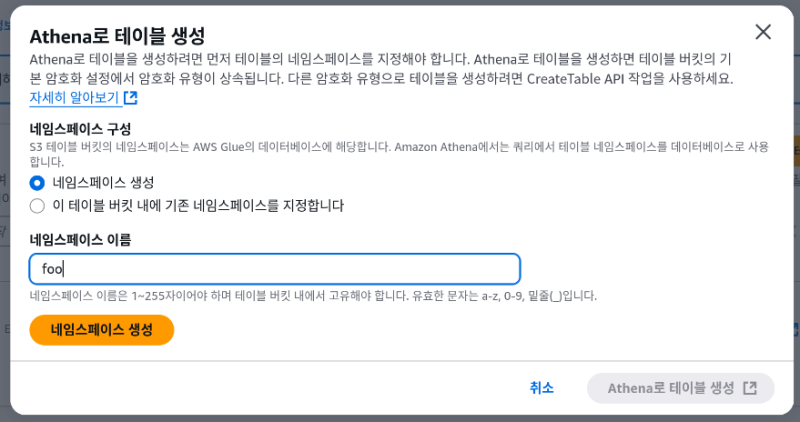Click the namespace name hint text below input
This screenshot has height=422, width=800.
[313, 296]
